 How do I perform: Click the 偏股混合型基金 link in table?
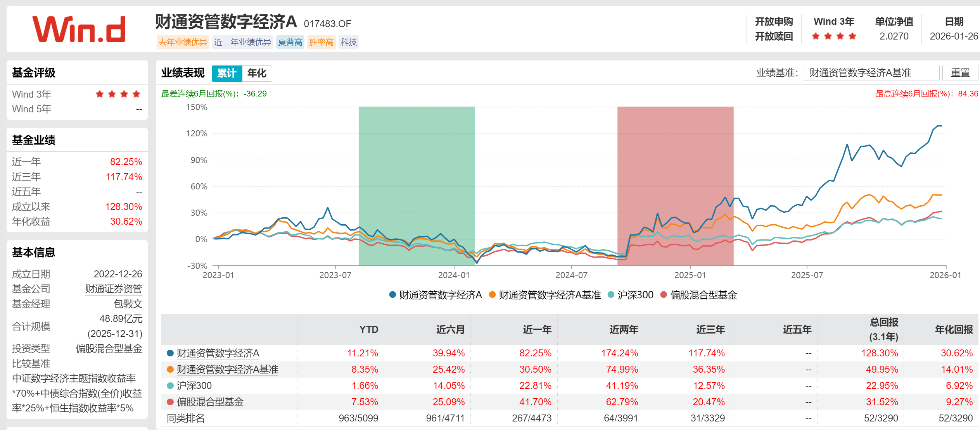coord(210,402)
